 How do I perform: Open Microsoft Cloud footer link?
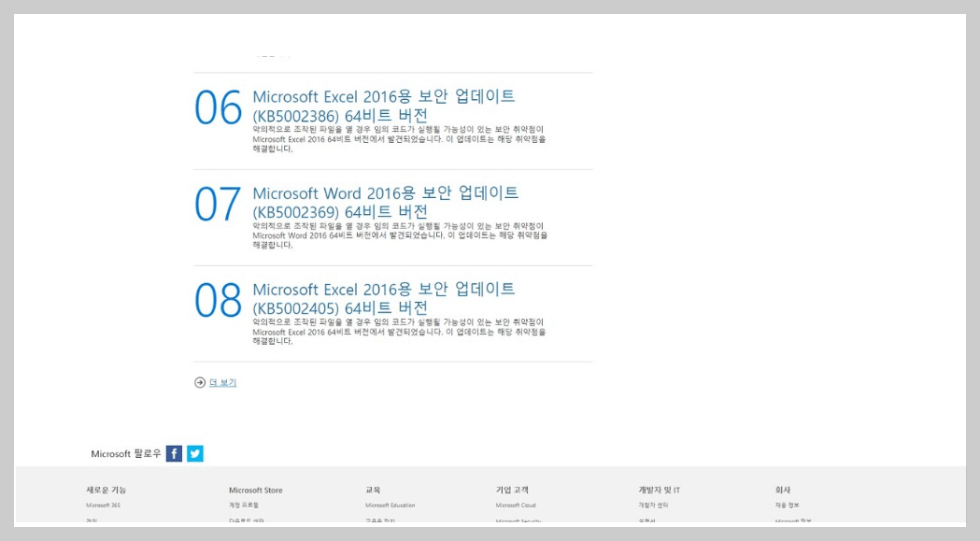coord(516,505)
